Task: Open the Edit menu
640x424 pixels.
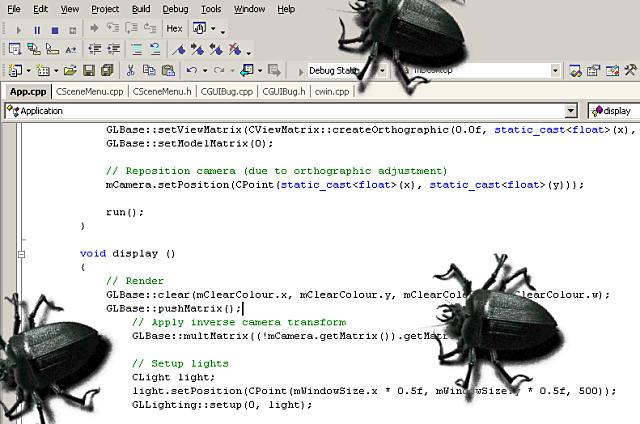Action: tap(40, 9)
